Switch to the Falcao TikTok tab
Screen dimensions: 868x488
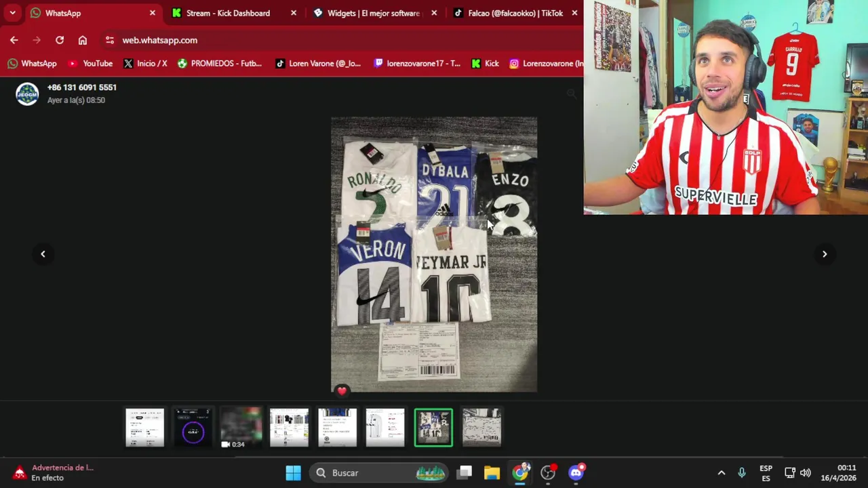tap(515, 13)
